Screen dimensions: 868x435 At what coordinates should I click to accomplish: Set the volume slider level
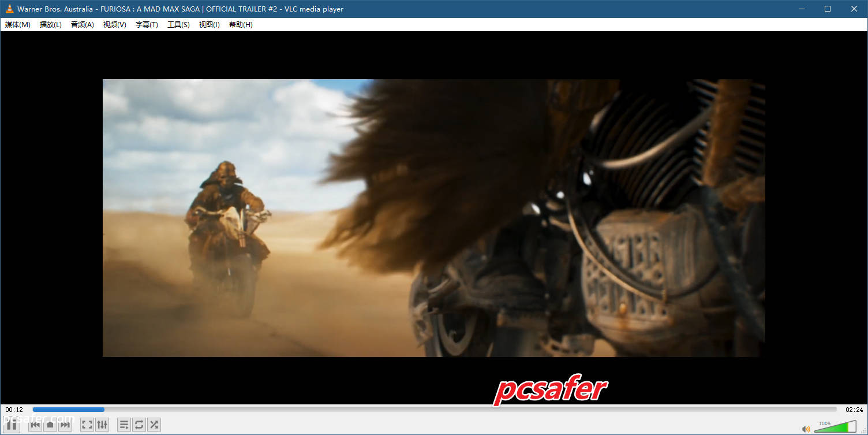click(x=835, y=427)
